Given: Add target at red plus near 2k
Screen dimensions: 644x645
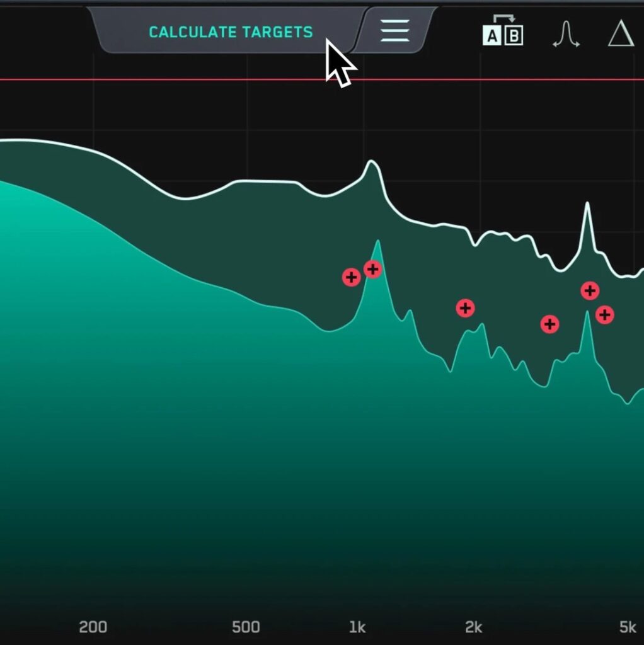Looking at the screenshot, I should pos(465,308).
